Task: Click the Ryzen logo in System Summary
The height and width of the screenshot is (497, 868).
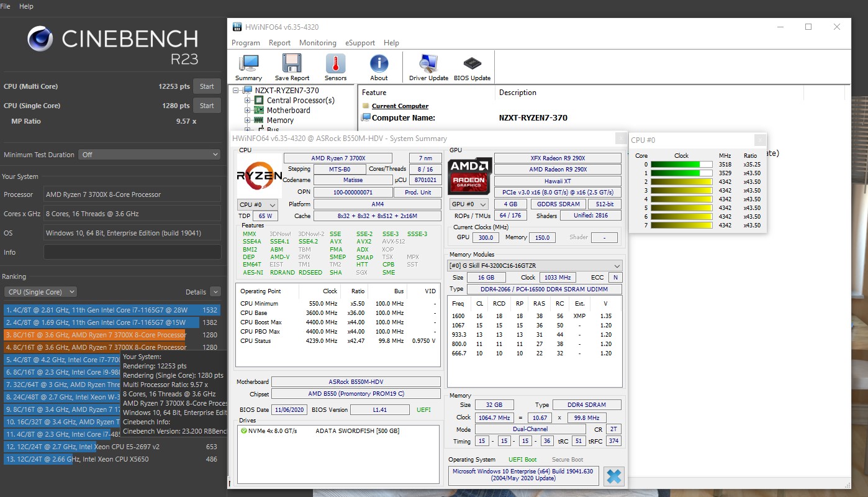Action: click(260, 175)
